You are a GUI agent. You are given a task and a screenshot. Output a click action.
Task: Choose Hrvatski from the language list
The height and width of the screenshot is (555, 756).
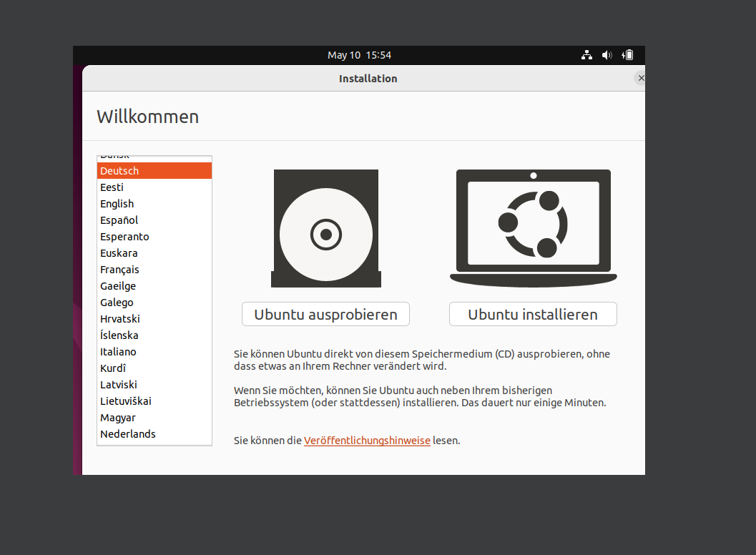point(154,318)
